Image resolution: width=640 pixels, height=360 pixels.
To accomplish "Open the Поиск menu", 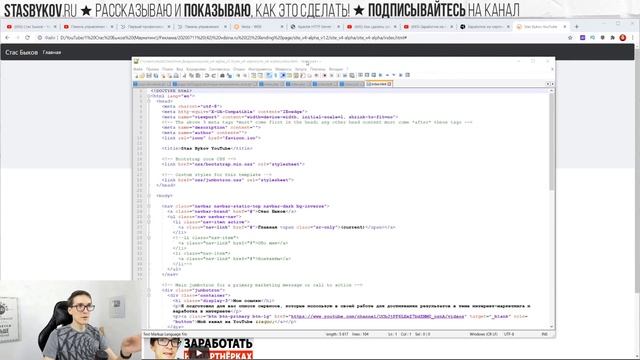I will [x=167, y=69].
